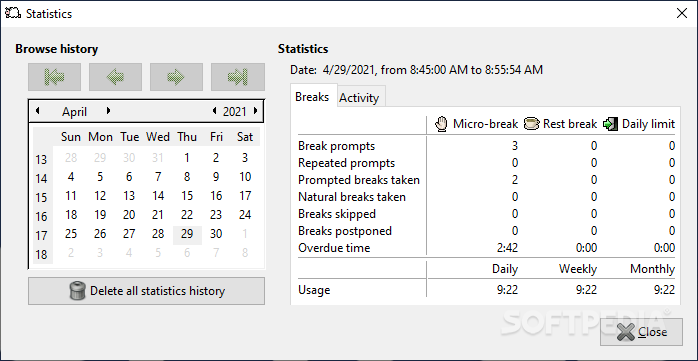Jump to last history entry arrow
This screenshot has height=361, width=698.
238,77
